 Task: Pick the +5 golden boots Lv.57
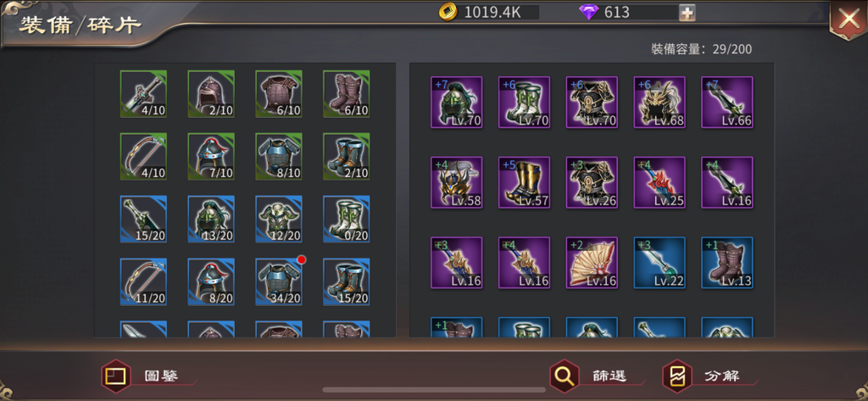coord(524,183)
